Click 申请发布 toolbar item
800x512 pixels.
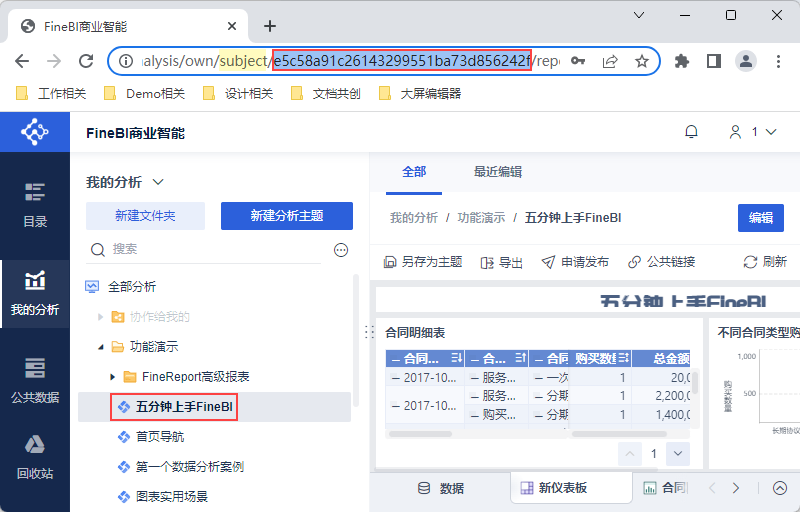tap(575, 262)
